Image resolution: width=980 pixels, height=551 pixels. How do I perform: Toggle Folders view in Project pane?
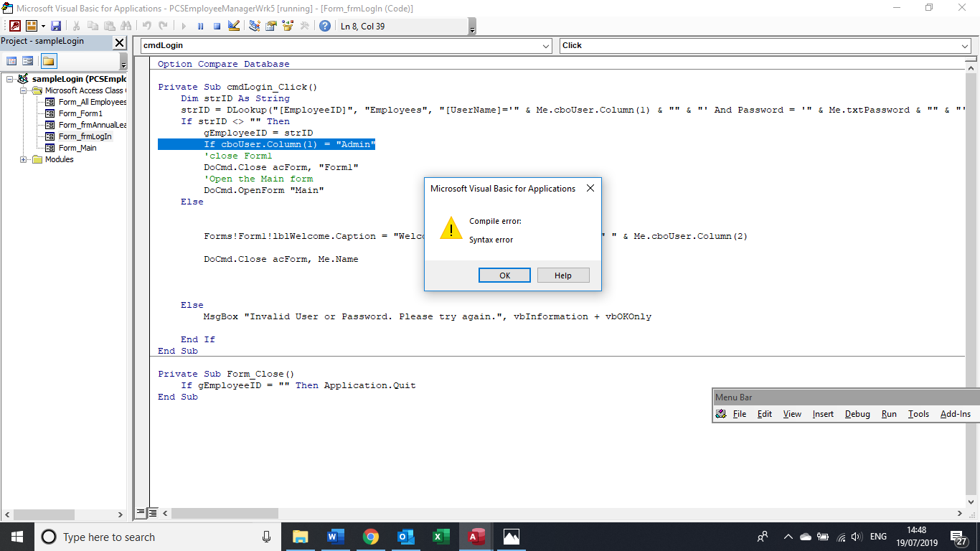[x=48, y=61]
